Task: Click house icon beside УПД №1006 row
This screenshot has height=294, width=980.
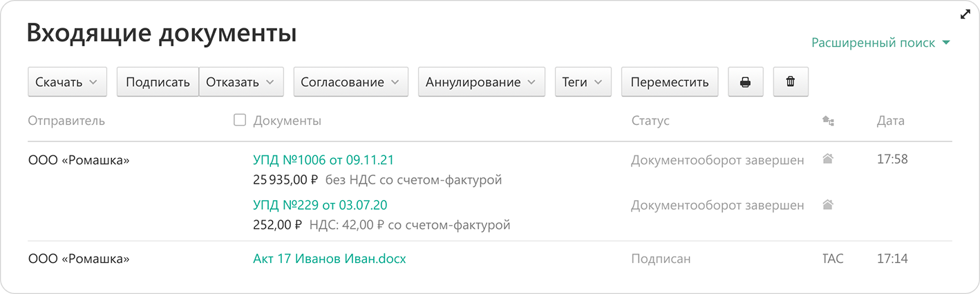Action: pos(828,159)
